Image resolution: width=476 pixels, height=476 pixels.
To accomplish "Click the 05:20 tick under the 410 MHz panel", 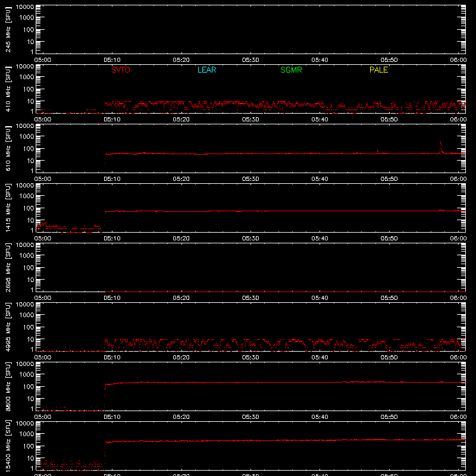I will click(x=181, y=120).
